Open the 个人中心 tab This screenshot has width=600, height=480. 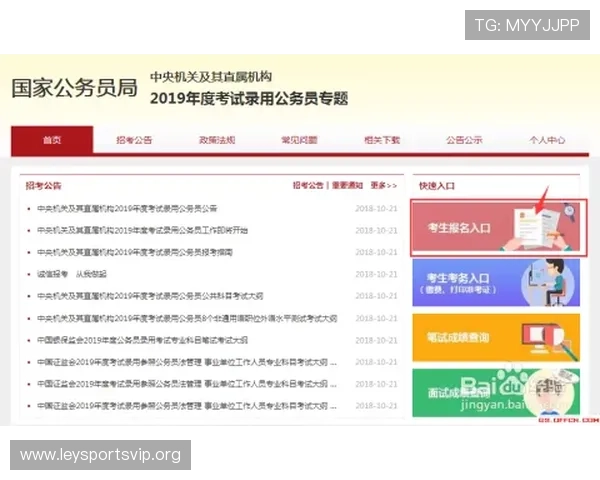point(547,140)
